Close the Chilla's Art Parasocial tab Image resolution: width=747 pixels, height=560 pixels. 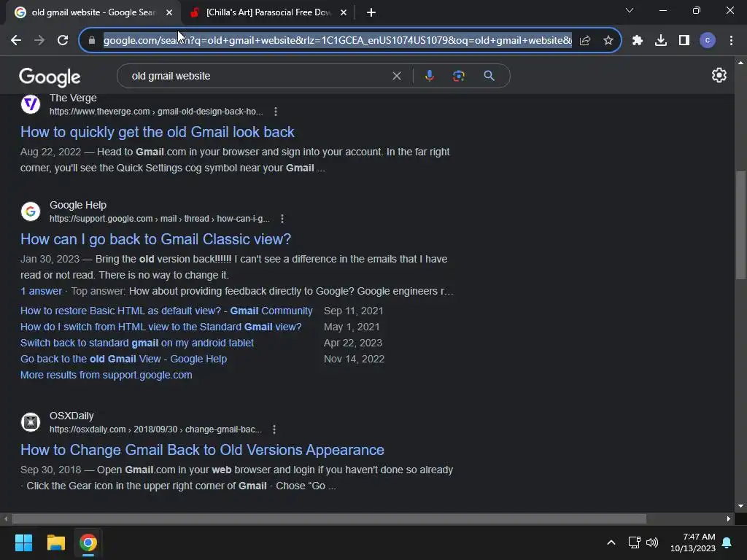click(344, 12)
